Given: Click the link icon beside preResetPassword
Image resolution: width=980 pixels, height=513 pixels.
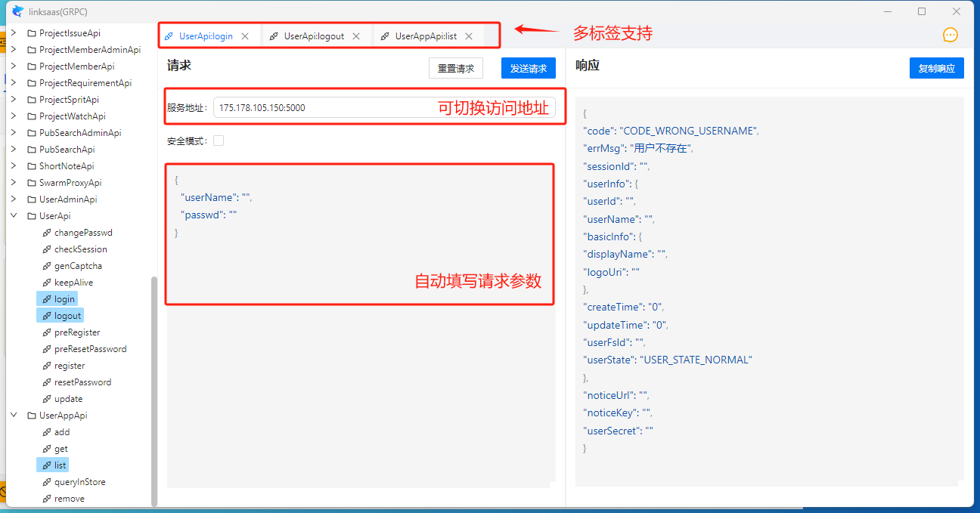Looking at the screenshot, I should point(47,349).
